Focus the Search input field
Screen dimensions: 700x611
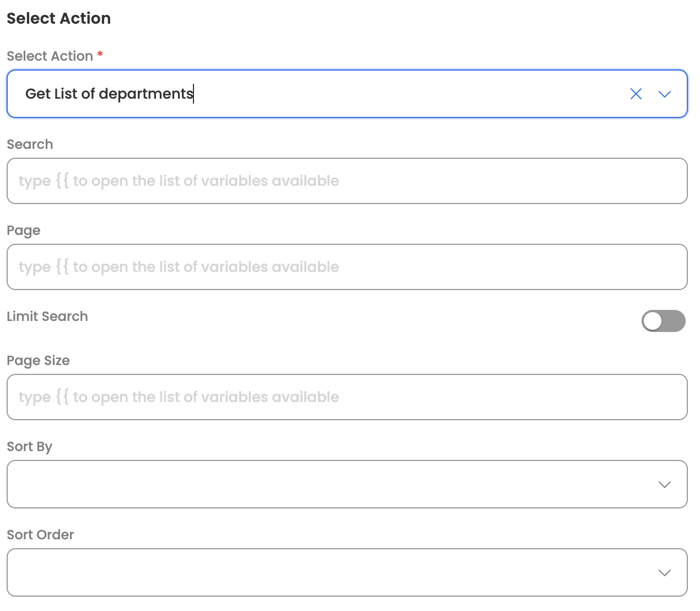pos(347,181)
